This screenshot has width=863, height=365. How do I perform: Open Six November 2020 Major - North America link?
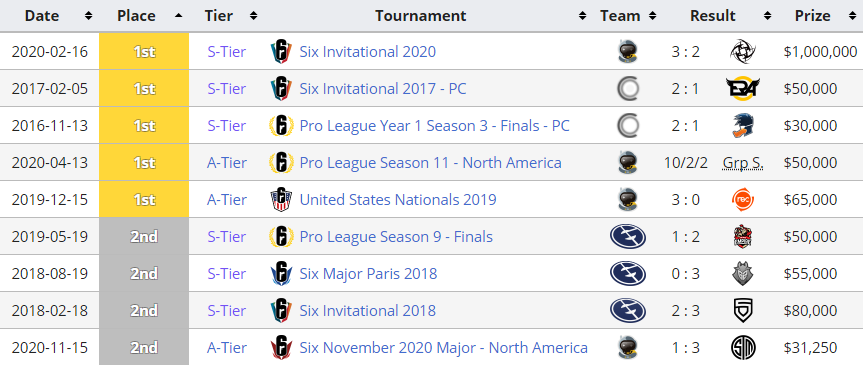click(x=444, y=347)
